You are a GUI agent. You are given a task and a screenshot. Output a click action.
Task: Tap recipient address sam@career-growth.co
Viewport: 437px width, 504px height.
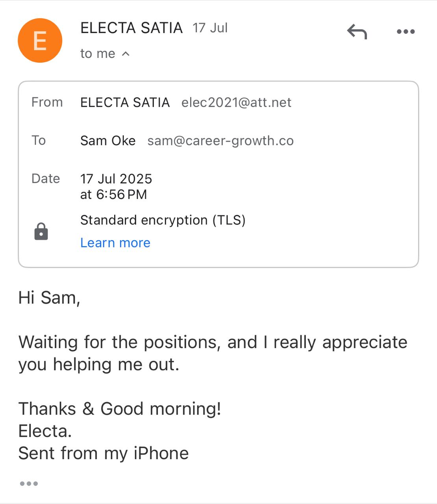tap(220, 141)
